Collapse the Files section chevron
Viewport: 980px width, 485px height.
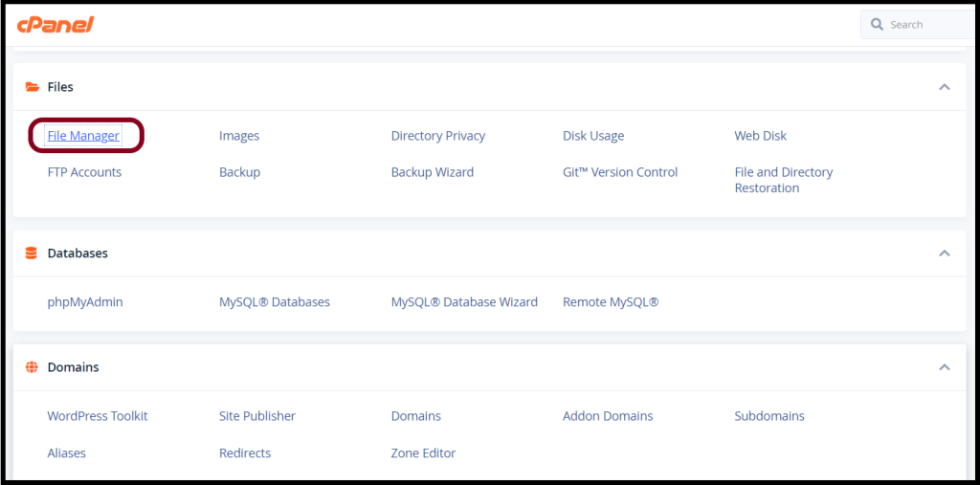click(x=945, y=87)
